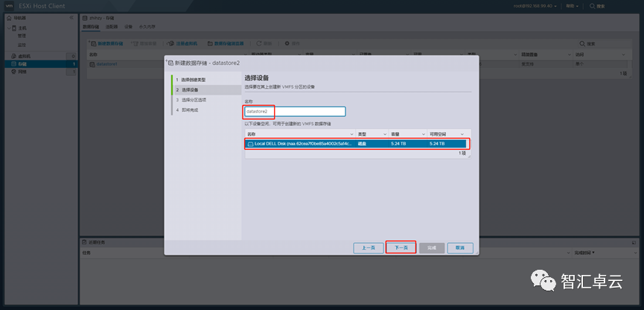Viewport: 644px width, 310px height.
Task: Open 数据存储浏览器 from toolbar
Action: point(226,43)
